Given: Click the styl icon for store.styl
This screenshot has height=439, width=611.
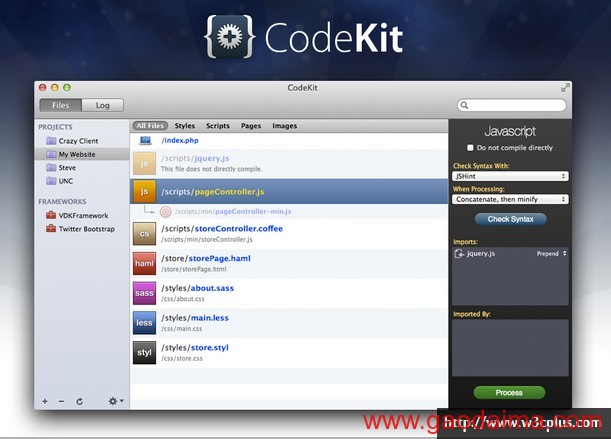Looking at the screenshot, I should coord(144,353).
